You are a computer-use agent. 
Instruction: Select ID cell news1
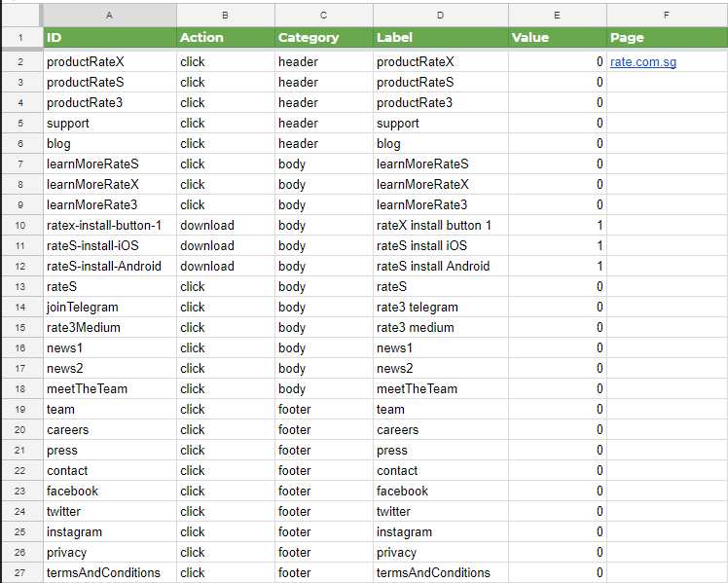[x=110, y=347]
